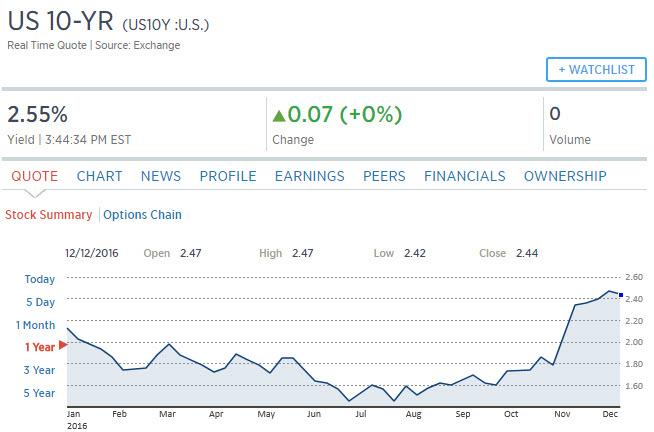Click the blue endpoint marker on chart
This screenshot has height=432, width=654.
(x=621, y=295)
